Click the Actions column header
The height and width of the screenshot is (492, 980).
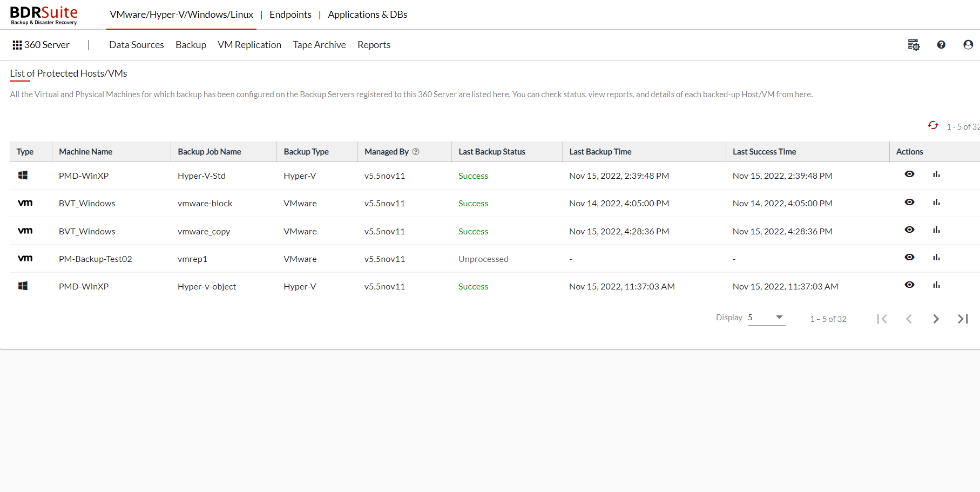tap(910, 152)
